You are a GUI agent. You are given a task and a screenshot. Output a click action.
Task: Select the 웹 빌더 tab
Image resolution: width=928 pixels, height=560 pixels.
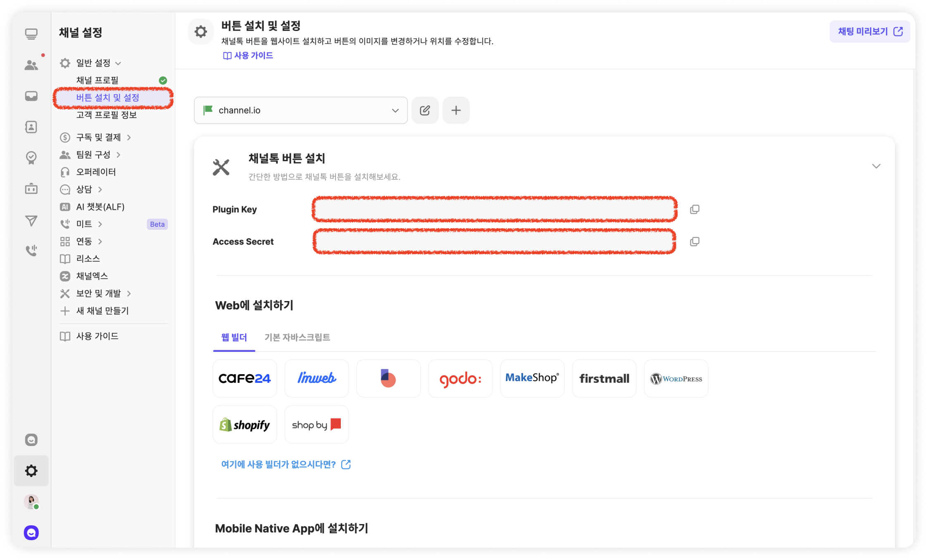point(234,337)
